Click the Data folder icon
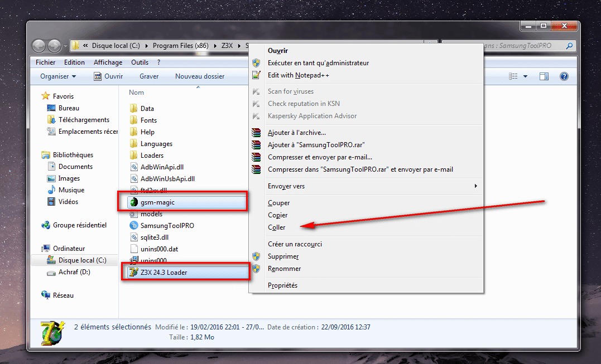Image resolution: width=601 pixels, height=364 pixels. click(134, 108)
